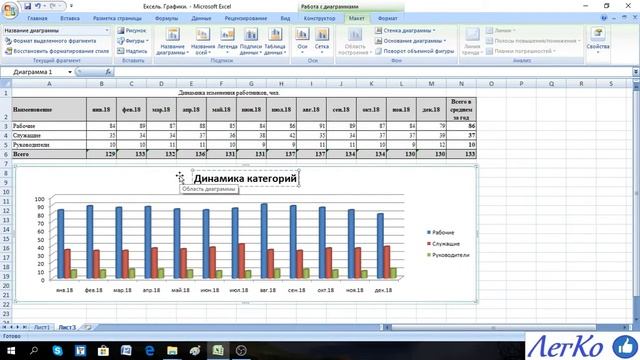Switch to the Вид ribbon tab
This screenshot has width=640, height=360.
click(x=285, y=18)
